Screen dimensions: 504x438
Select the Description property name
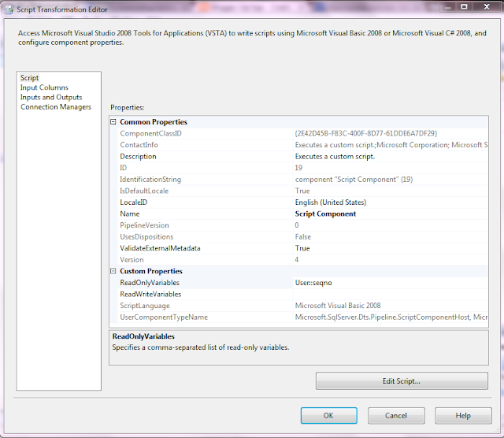coord(139,157)
